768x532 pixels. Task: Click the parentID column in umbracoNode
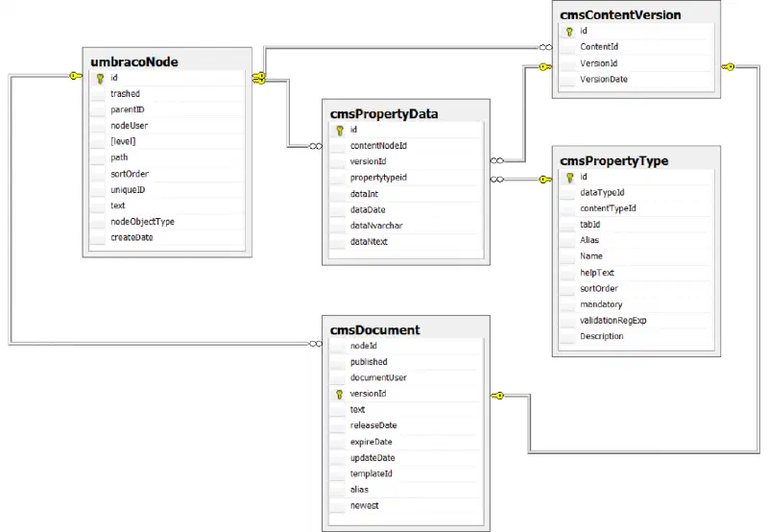(167, 109)
